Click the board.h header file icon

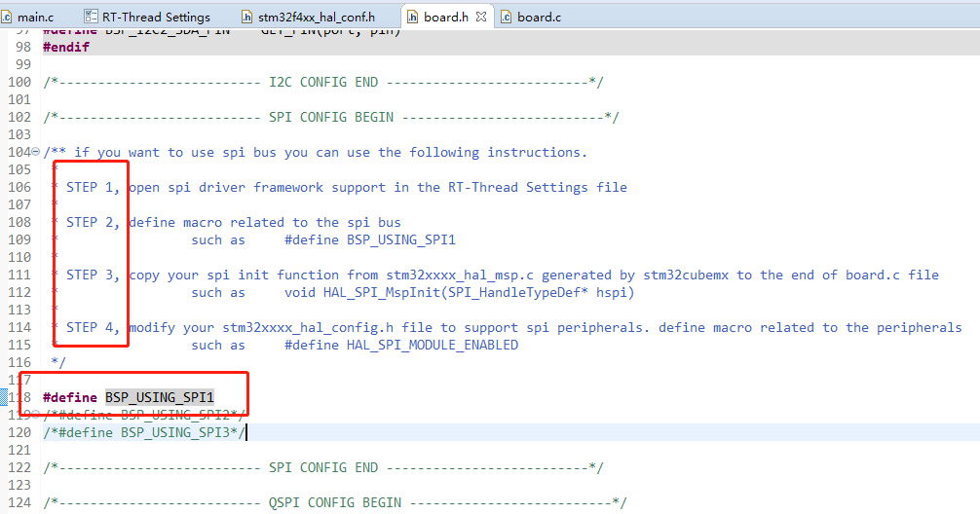(412, 17)
